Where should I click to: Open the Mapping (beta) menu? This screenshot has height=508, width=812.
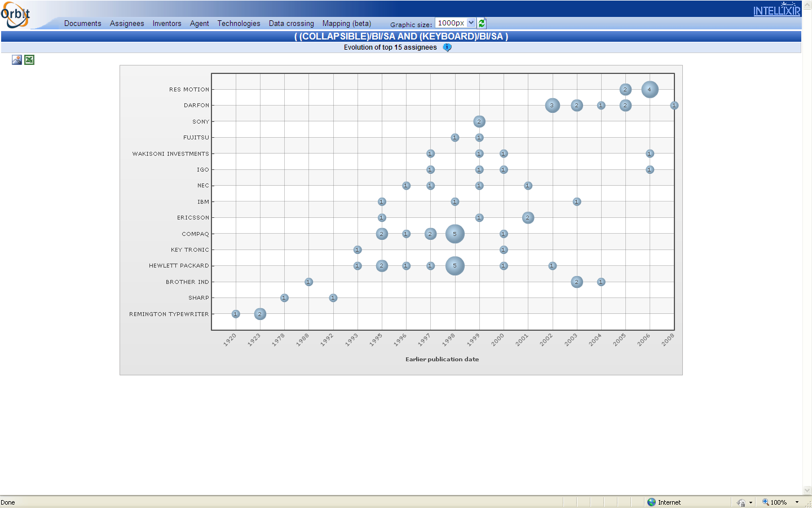pyautogui.click(x=347, y=24)
